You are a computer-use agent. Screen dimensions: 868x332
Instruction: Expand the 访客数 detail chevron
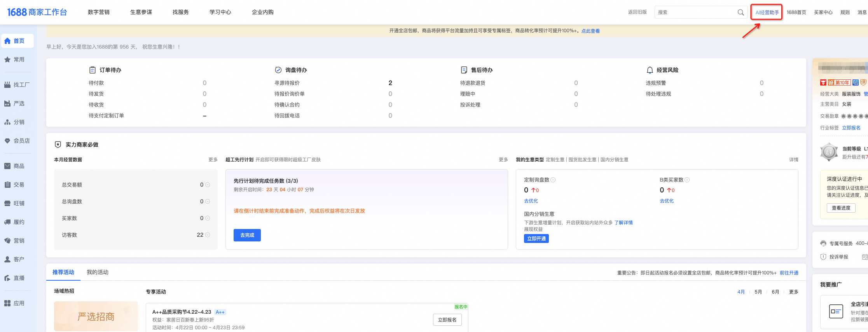click(208, 235)
